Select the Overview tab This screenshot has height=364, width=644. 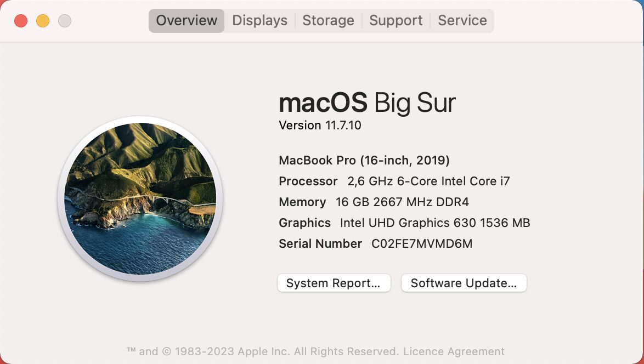[x=187, y=21]
